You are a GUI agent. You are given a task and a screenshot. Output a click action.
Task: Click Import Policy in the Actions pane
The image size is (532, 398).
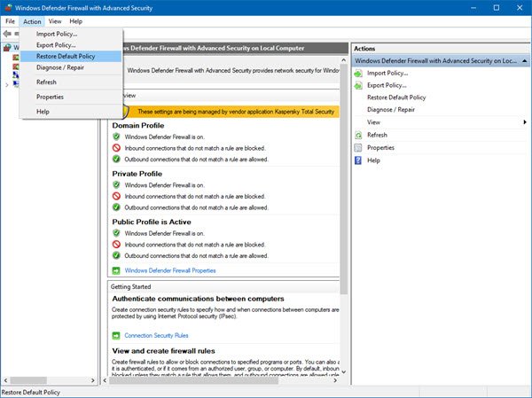point(387,74)
